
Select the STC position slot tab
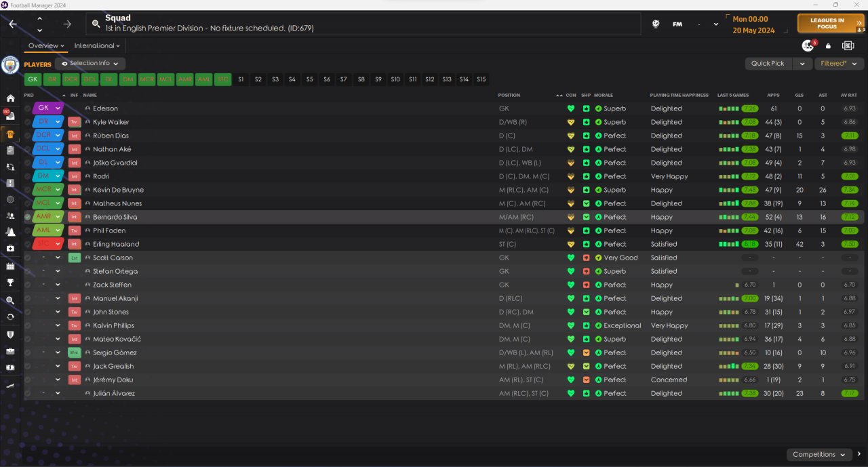coord(223,79)
